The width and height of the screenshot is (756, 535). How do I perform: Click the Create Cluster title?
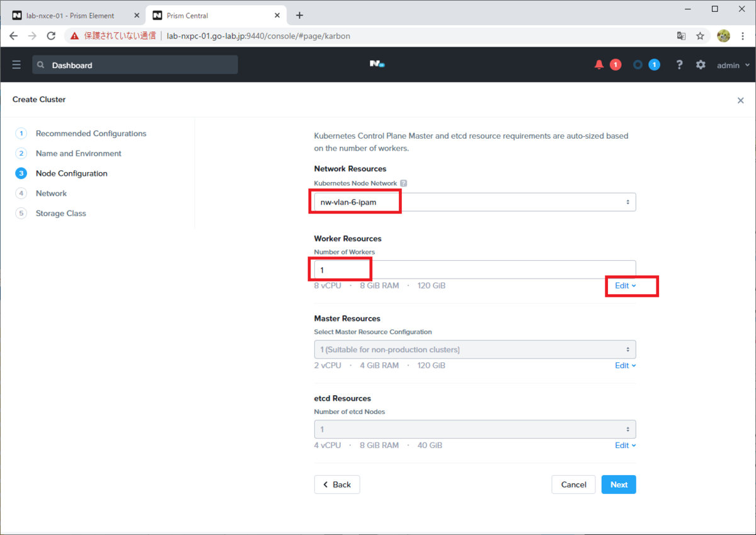click(39, 100)
